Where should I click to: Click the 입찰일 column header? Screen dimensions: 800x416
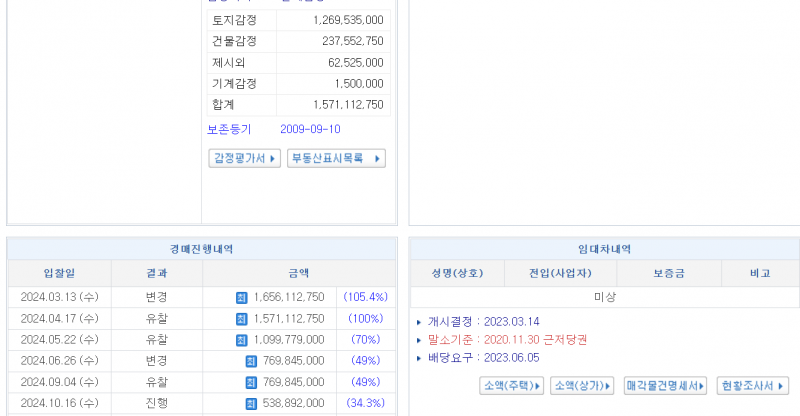click(59, 273)
